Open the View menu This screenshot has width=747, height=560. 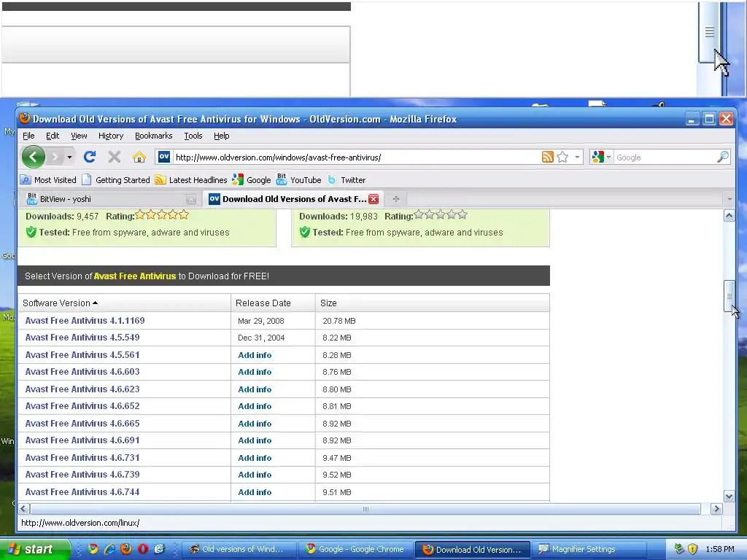79,136
